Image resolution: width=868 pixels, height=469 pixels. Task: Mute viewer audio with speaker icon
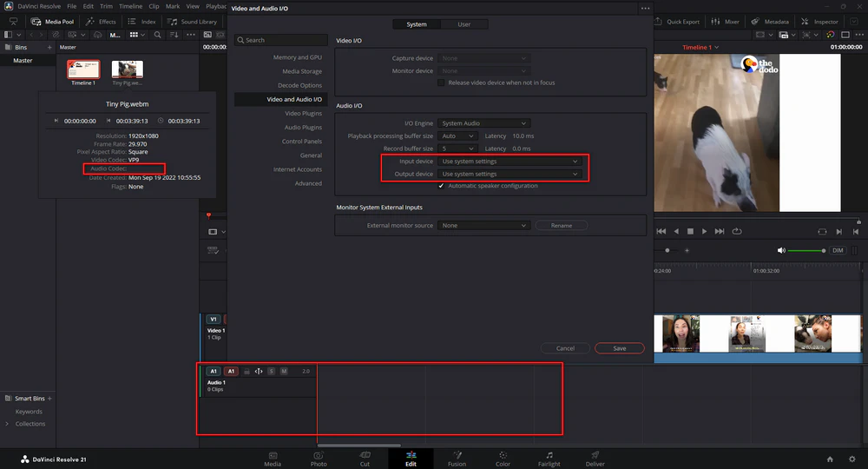781,250
